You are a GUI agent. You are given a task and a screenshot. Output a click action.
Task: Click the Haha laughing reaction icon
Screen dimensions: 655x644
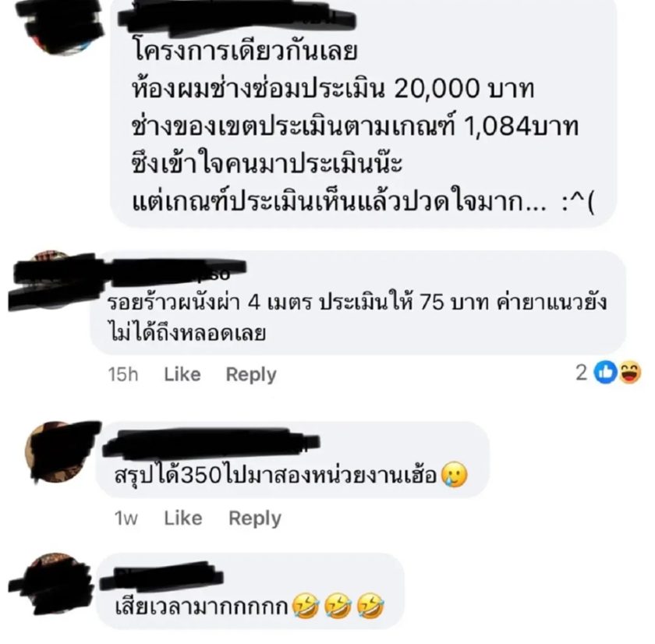click(630, 372)
